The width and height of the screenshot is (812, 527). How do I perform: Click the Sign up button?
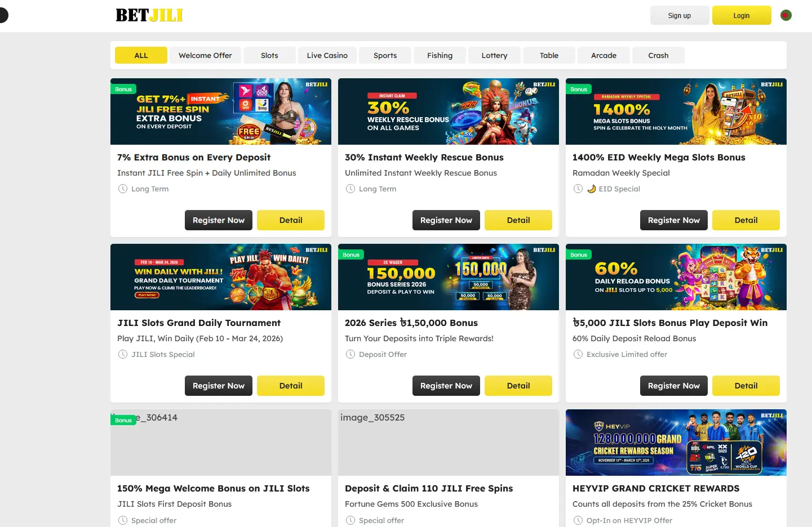point(679,15)
